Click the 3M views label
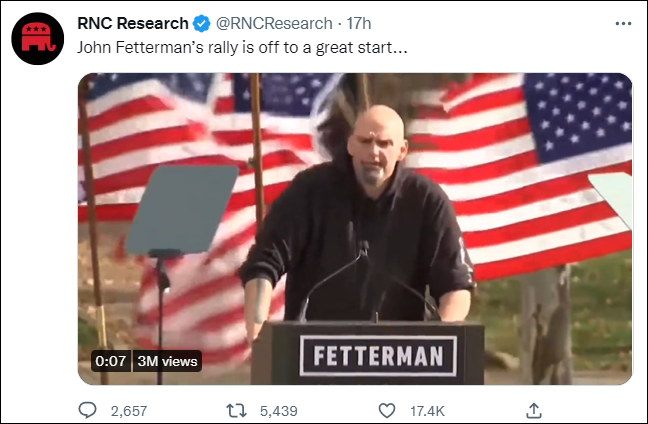Image resolution: width=648 pixels, height=424 pixels. coord(167,361)
